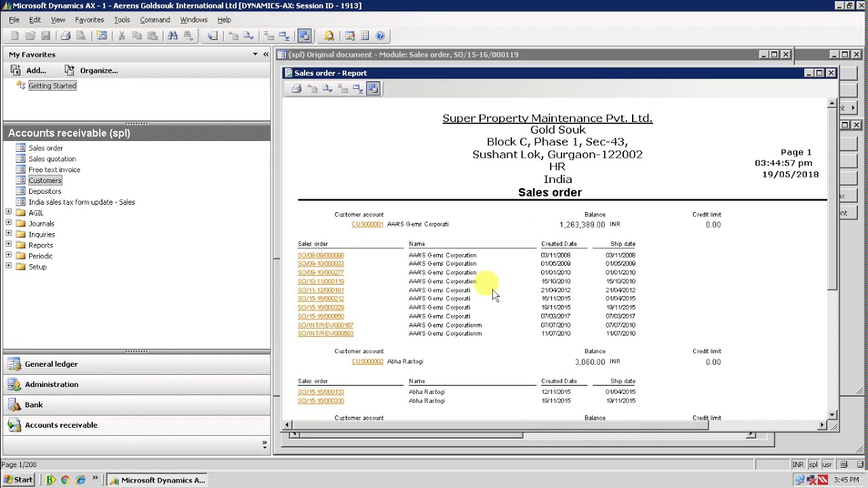Open the Windows menu
The height and width of the screenshot is (488, 868).
click(x=193, y=20)
